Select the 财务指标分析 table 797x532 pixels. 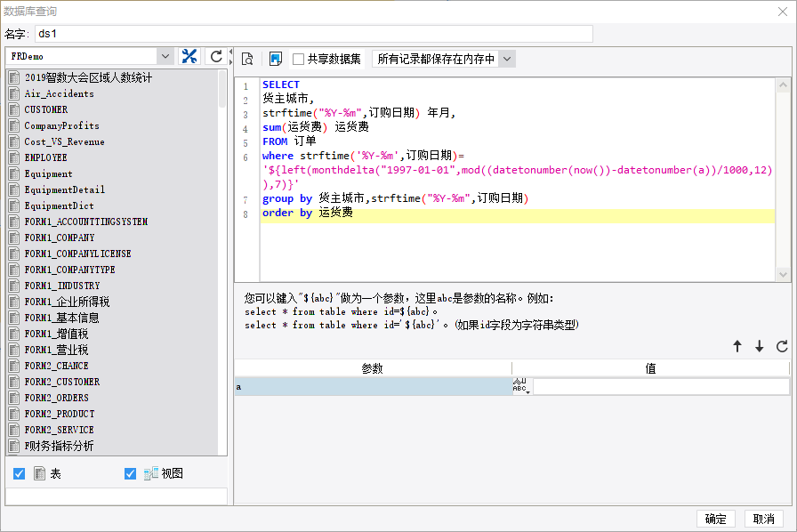click(x=59, y=446)
